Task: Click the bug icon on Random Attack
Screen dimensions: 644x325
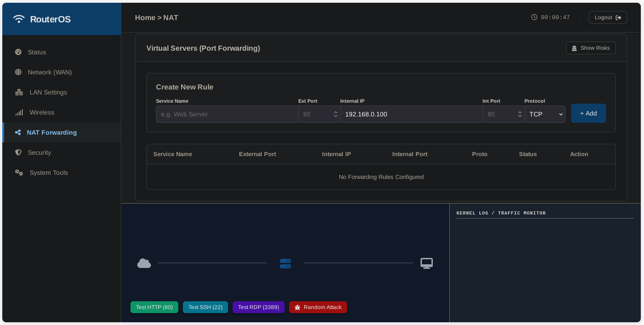Action: click(297, 307)
